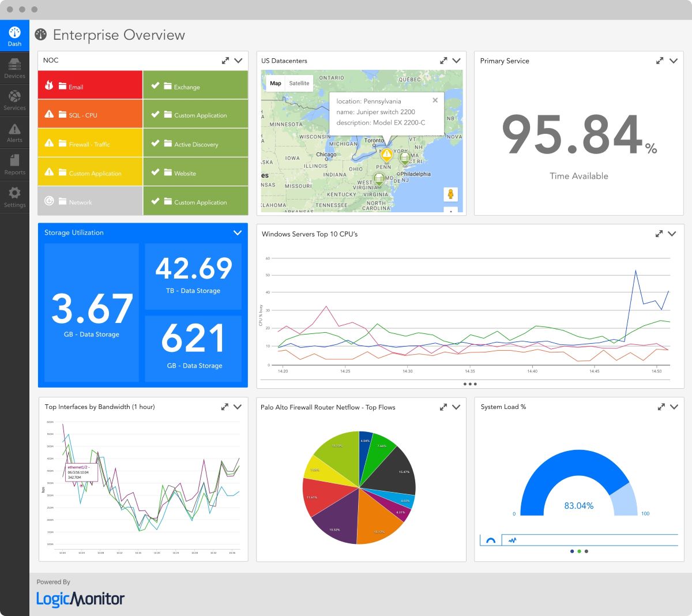Open Devices from the left sidebar
The image size is (692, 616).
[15, 67]
